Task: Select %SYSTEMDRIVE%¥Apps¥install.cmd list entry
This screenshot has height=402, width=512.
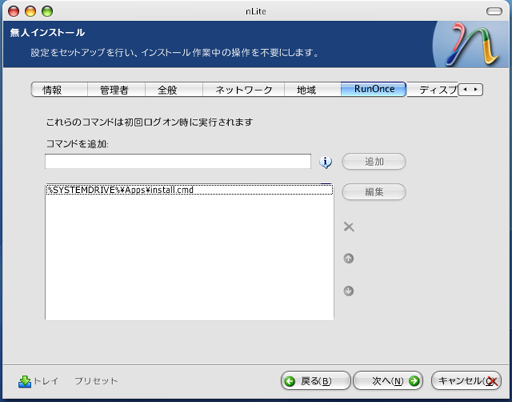Action: click(189, 190)
